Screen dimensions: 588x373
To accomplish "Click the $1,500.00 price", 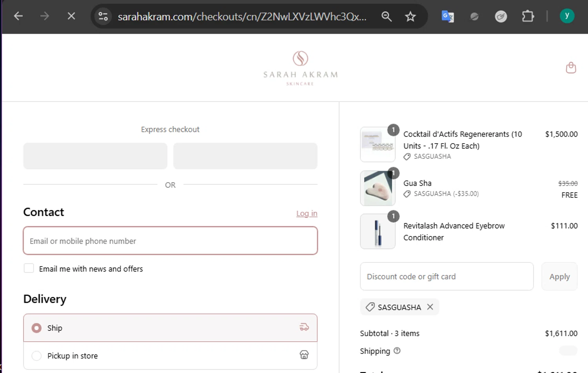I will point(561,134).
